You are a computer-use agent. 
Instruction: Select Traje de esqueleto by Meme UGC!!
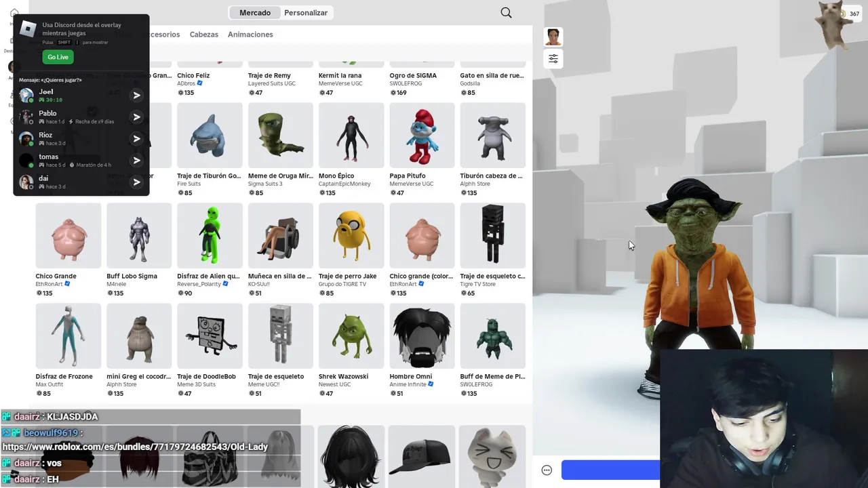pos(281,336)
